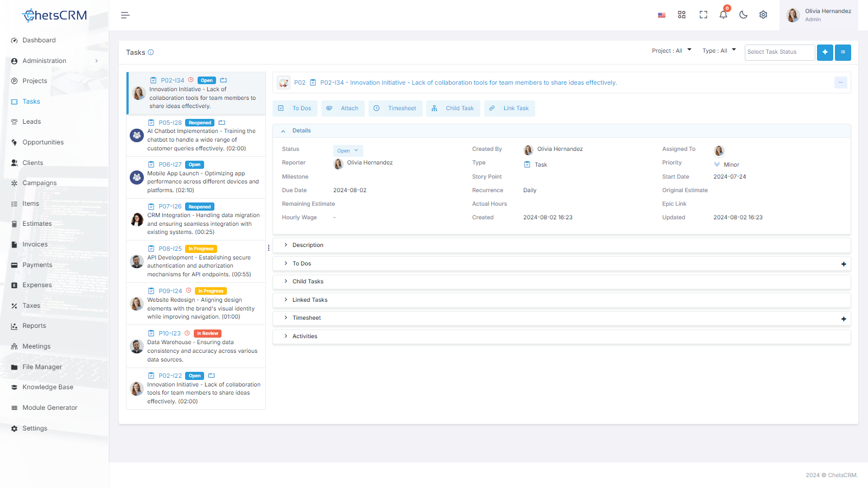Click the calendar icon on P02-I34
This screenshot has height=488, width=868.
(x=223, y=80)
